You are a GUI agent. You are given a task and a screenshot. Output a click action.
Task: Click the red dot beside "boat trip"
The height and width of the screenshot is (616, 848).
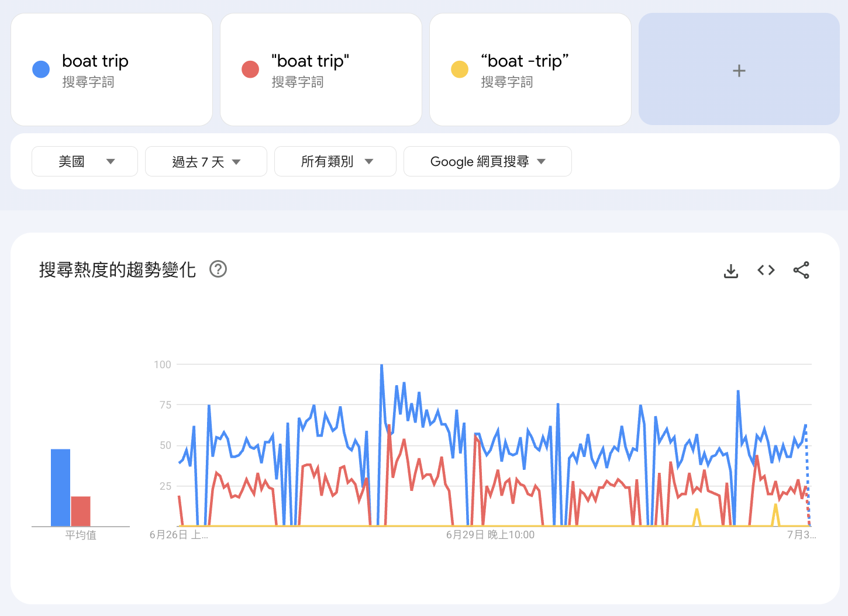pyautogui.click(x=250, y=69)
